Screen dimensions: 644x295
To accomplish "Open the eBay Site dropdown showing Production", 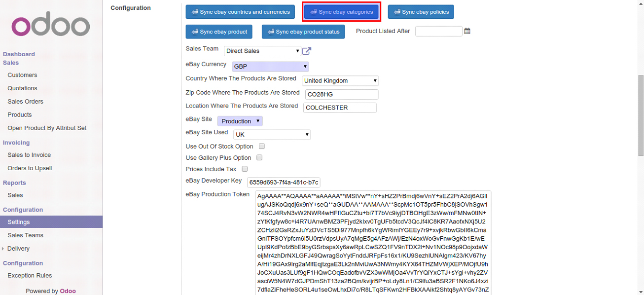I will click(x=240, y=121).
